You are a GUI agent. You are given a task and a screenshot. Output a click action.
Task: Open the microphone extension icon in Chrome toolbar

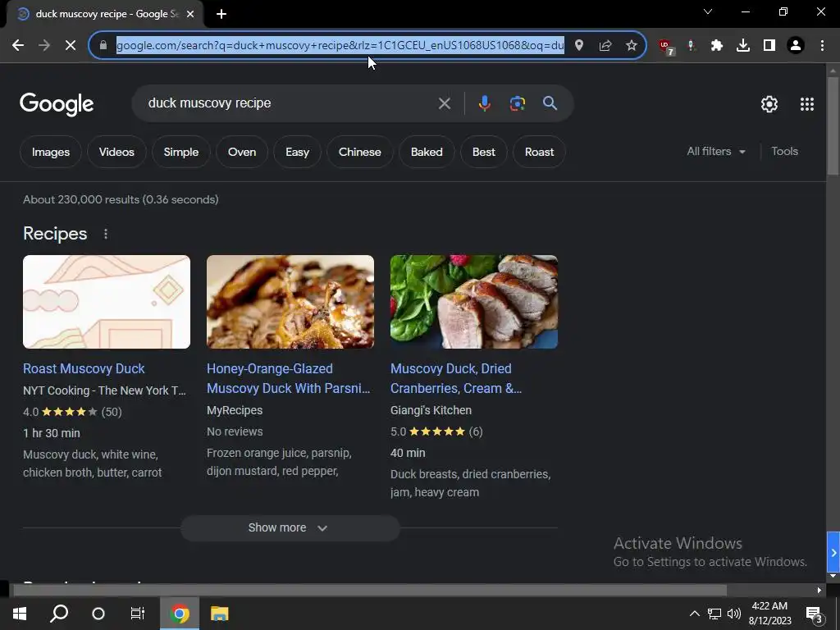point(691,46)
